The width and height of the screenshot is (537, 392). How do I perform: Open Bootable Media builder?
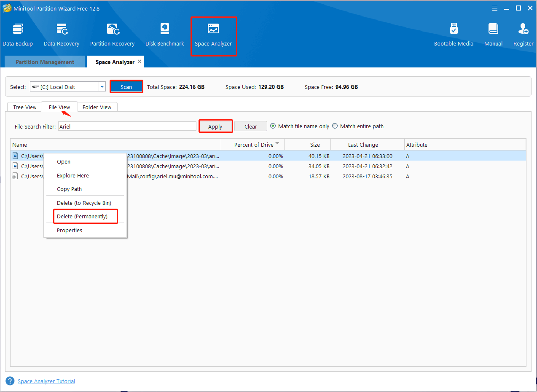[x=454, y=35]
